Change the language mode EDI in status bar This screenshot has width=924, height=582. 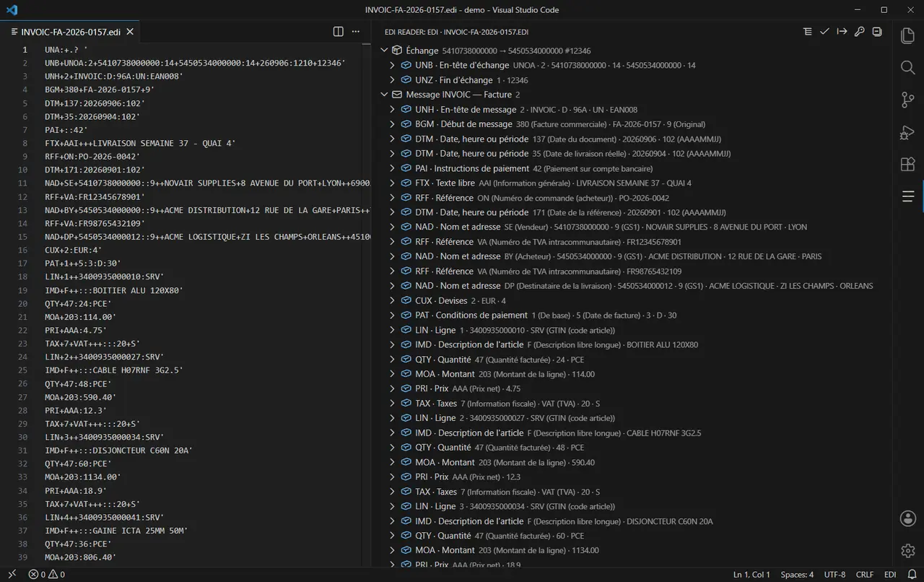(x=890, y=575)
